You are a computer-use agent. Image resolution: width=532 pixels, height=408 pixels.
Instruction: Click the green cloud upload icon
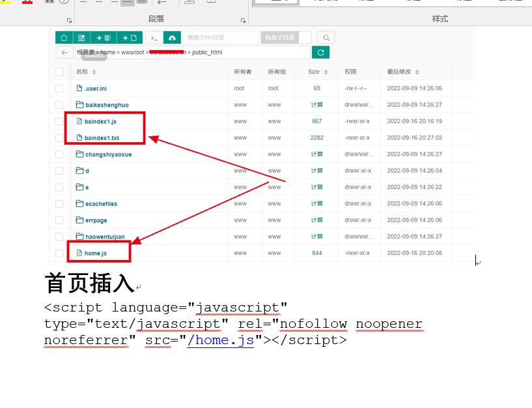tap(172, 38)
